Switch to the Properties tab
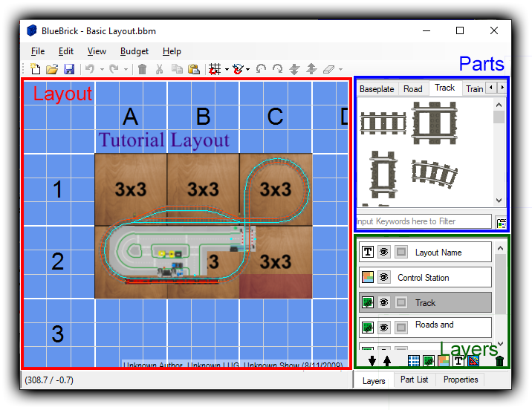Viewport: 532px width, 410px height. click(461, 380)
